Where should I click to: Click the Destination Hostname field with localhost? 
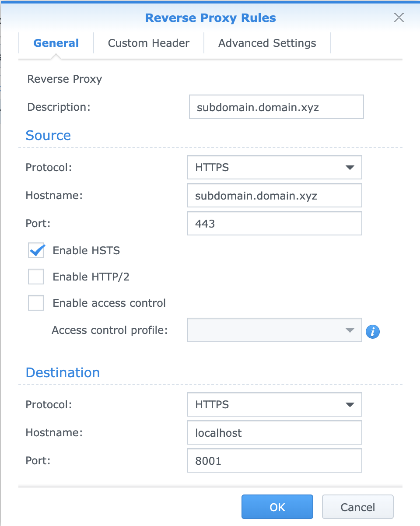tap(275, 432)
